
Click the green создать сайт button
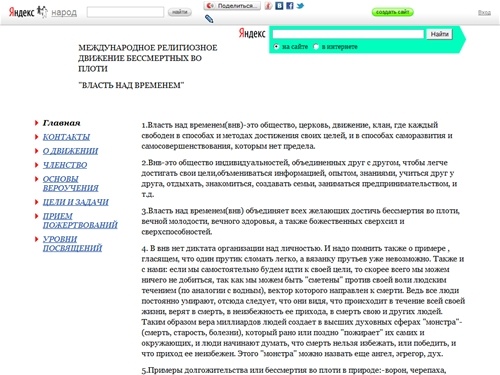click(x=393, y=12)
